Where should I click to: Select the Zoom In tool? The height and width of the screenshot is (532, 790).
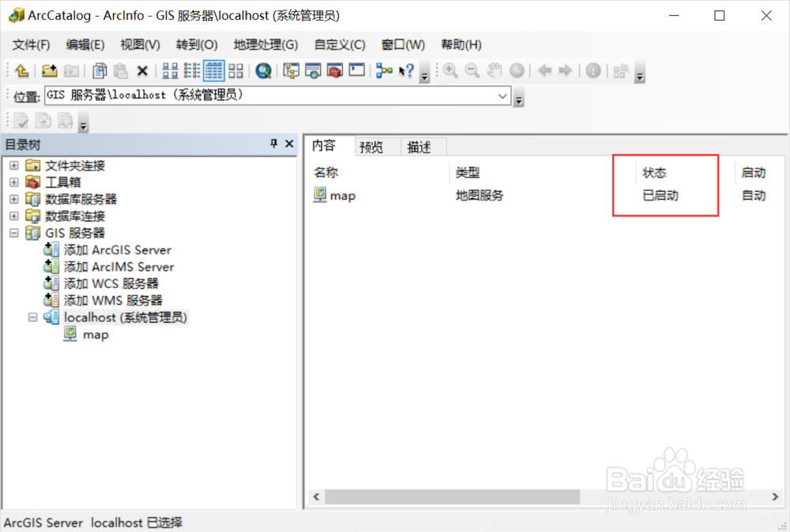click(x=450, y=71)
